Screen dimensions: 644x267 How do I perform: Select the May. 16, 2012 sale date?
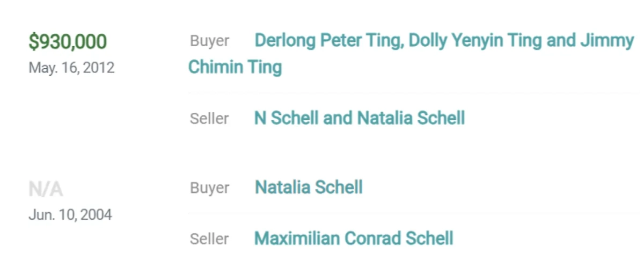coord(71,68)
